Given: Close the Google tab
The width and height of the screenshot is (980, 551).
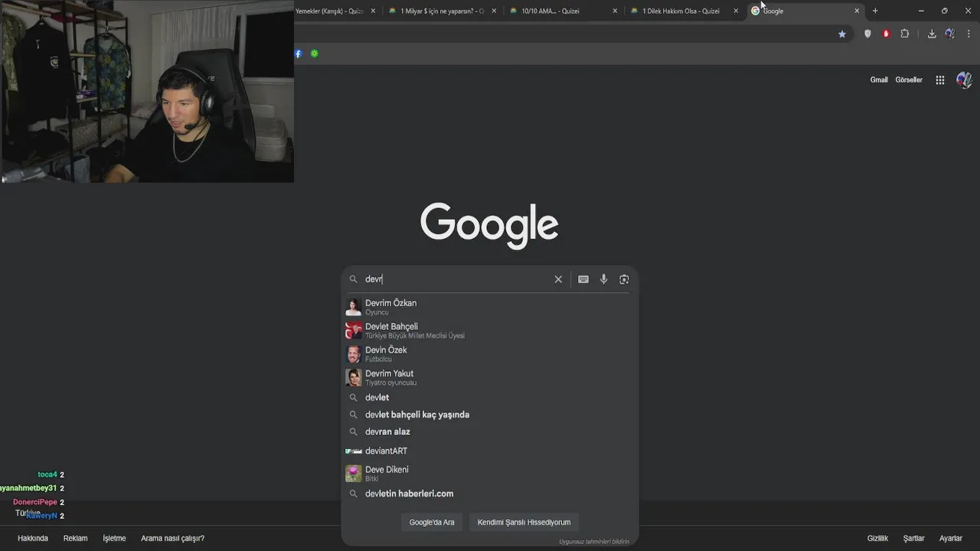Looking at the screenshot, I should tap(857, 11).
